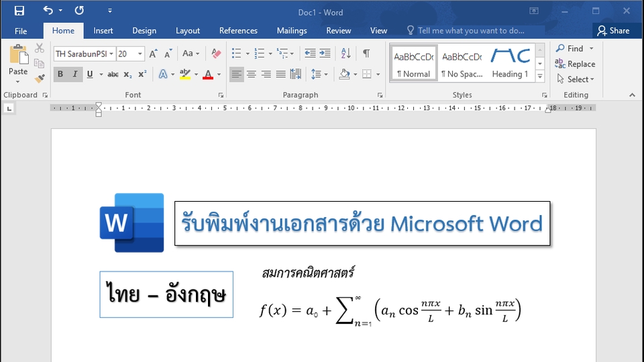Image resolution: width=644 pixels, height=362 pixels.
Task: Justify paragraph text
Action: pos(281,74)
